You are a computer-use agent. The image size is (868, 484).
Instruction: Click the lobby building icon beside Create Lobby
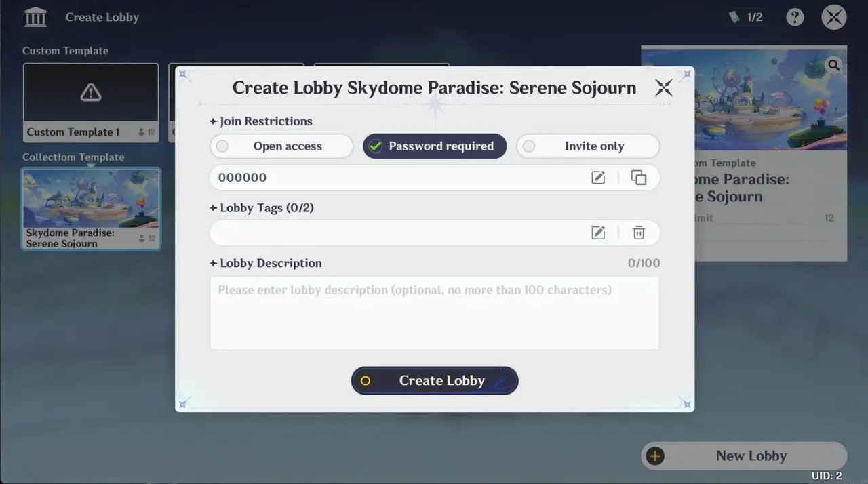point(35,17)
